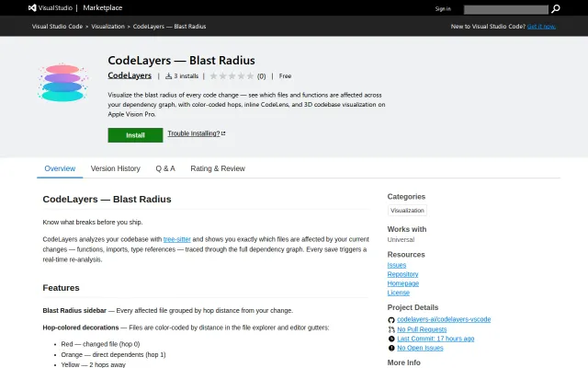Open the Visualization breadcrumb

[x=108, y=27]
